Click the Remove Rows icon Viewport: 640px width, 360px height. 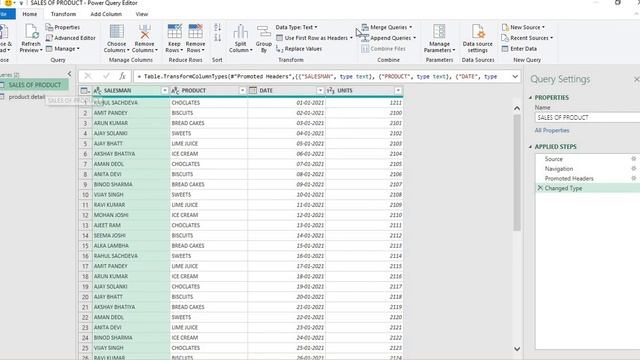pyautogui.click(x=195, y=31)
